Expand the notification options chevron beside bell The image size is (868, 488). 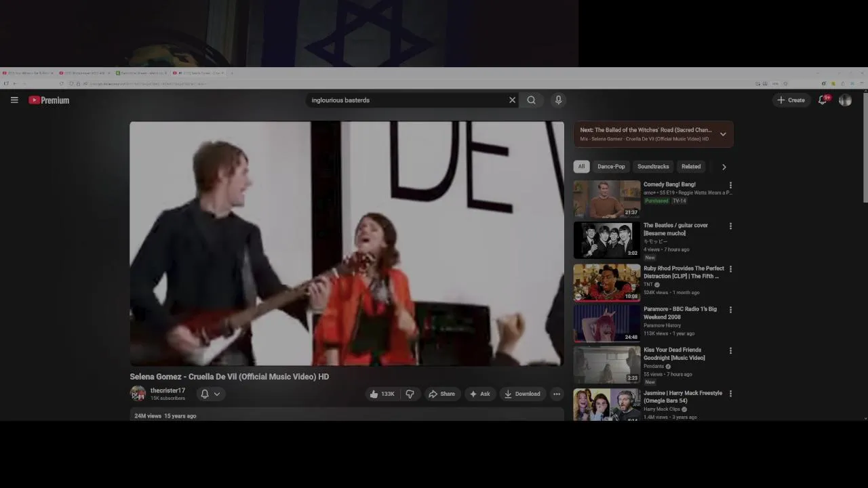[217, 394]
